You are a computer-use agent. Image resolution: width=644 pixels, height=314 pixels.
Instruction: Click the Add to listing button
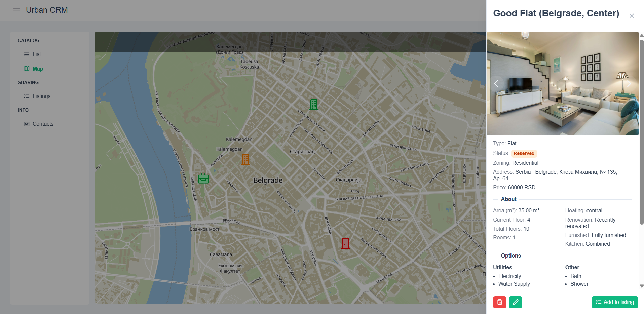click(x=615, y=302)
